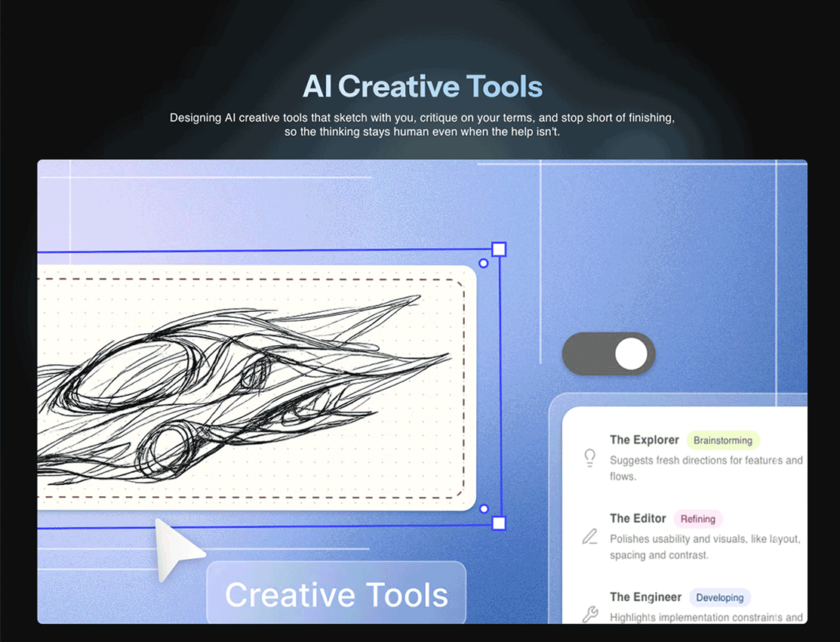Click the Creative Tools label box
The image size is (840, 642).
336,593
